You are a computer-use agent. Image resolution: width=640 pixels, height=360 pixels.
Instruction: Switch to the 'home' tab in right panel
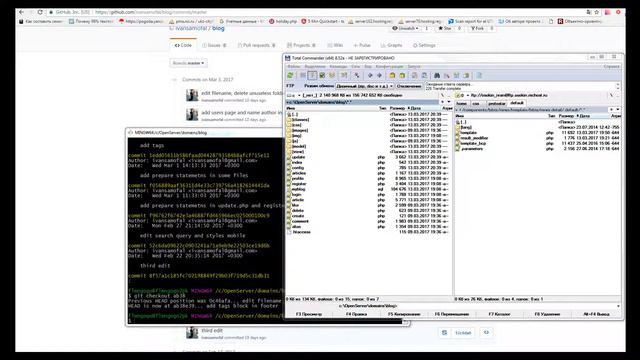pos(462,103)
